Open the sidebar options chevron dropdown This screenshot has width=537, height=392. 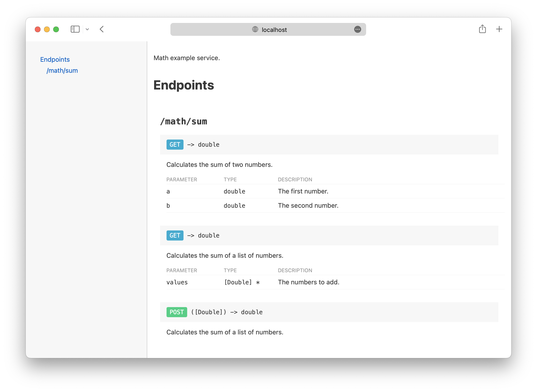(x=87, y=29)
